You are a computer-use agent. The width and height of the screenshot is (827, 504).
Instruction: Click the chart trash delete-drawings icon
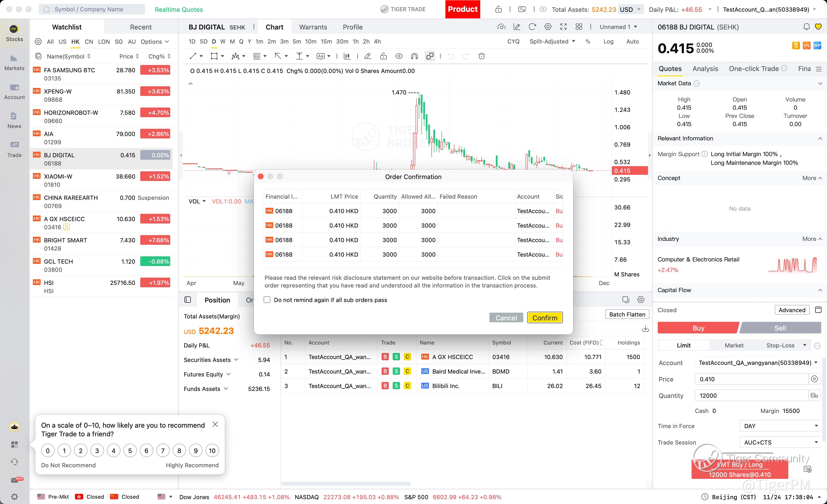[481, 56]
